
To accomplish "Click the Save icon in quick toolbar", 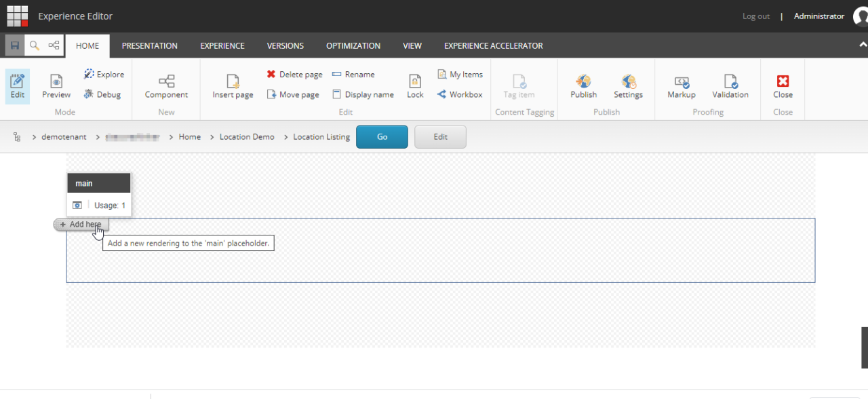I will (15, 45).
